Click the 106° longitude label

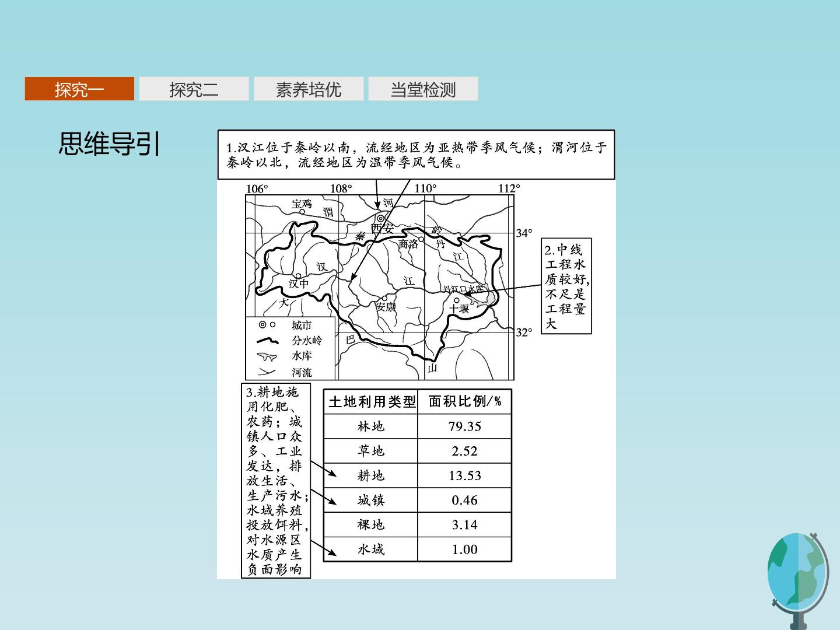(257, 188)
